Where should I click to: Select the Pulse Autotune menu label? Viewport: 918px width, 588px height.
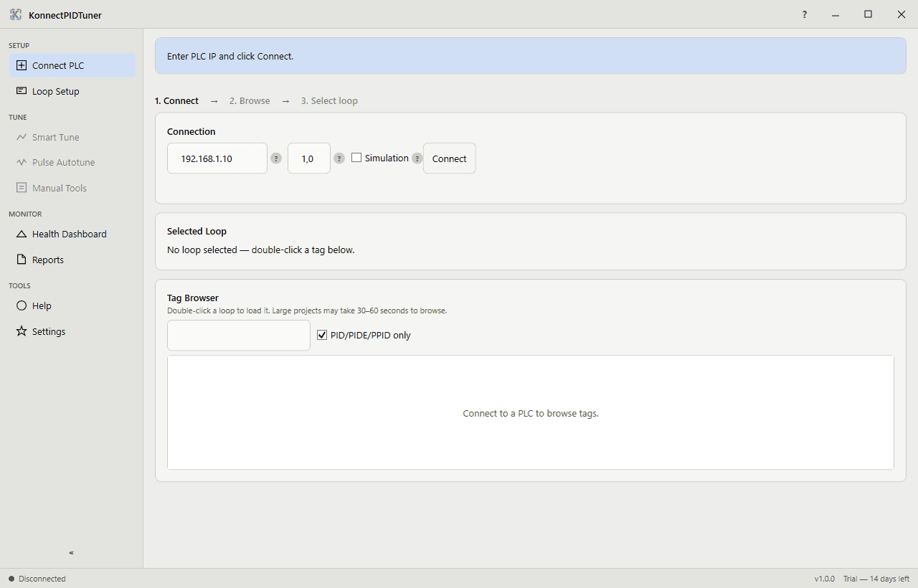coord(64,162)
